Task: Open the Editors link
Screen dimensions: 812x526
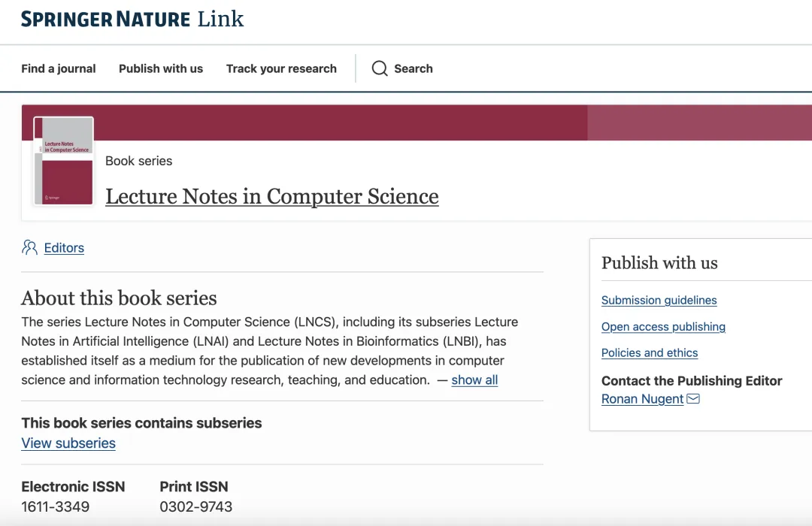Action: coord(64,248)
